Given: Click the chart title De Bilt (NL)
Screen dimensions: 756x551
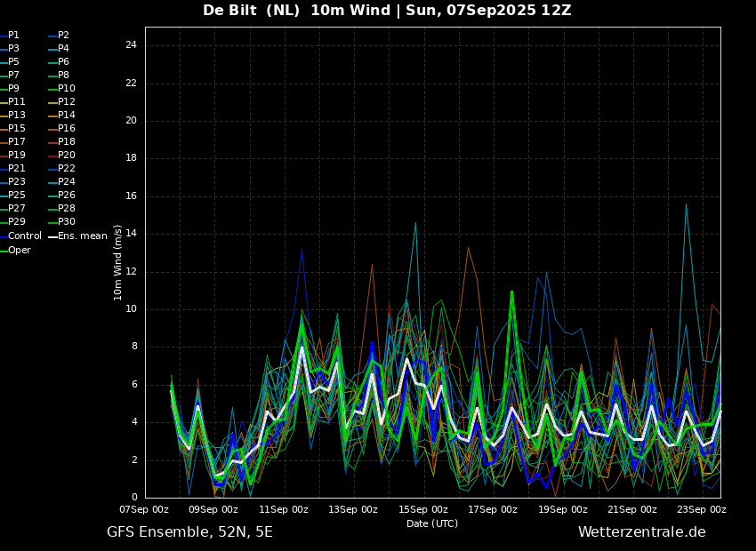Looking at the screenshot, I should [x=251, y=10].
